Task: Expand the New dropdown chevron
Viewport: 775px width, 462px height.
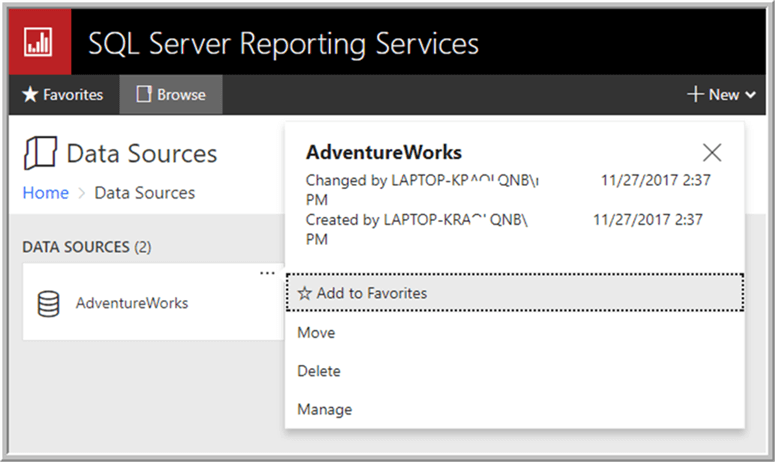Action: pyautogui.click(x=750, y=95)
